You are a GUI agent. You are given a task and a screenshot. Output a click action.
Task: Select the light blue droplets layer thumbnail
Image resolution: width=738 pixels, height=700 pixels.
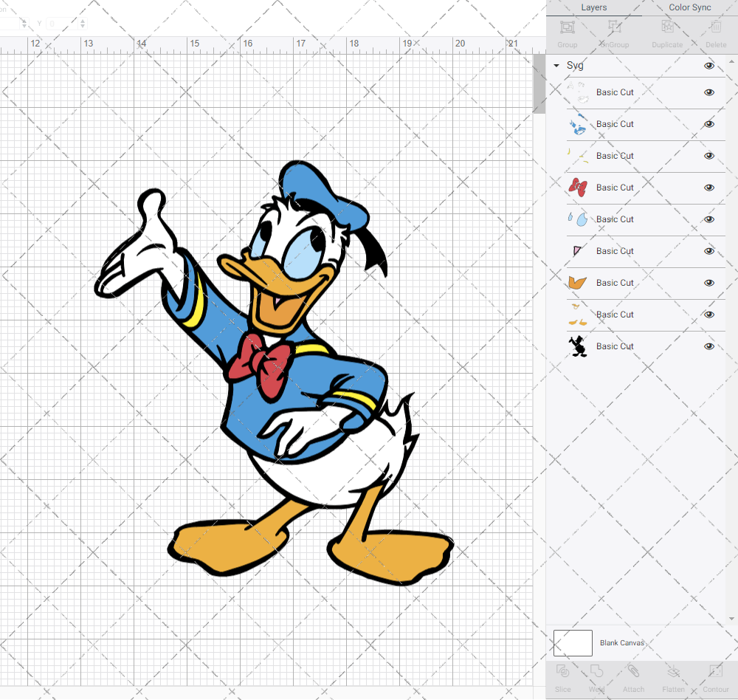point(578,219)
